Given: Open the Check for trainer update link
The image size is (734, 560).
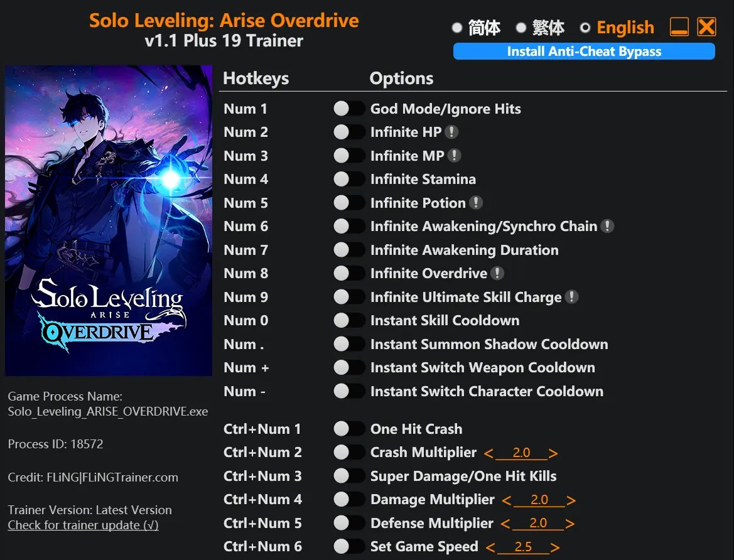Looking at the screenshot, I should [x=83, y=525].
